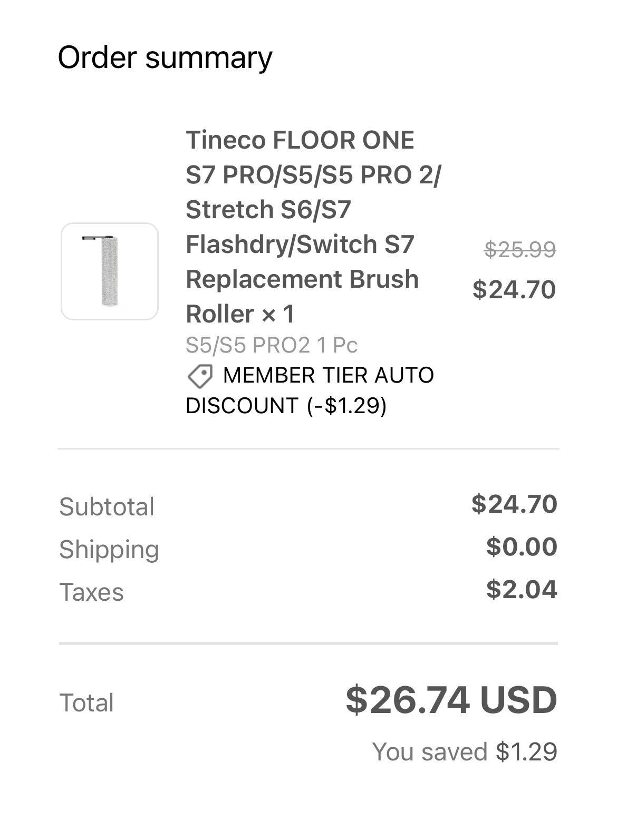Click the Replacement Brush Roller × 1 line
Image resolution: width=617 pixels, height=840 pixels.
(x=302, y=296)
